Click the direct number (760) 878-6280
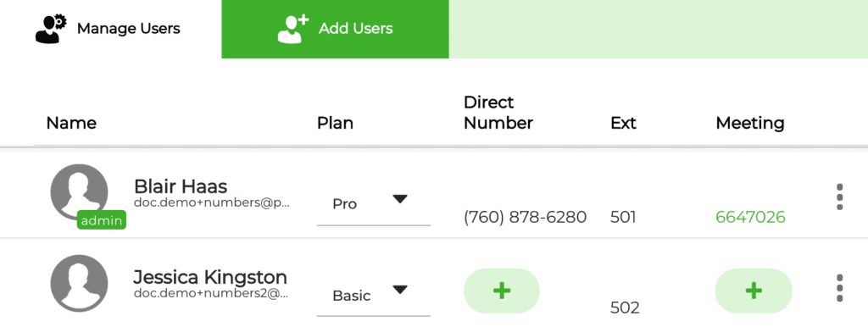 (525, 217)
